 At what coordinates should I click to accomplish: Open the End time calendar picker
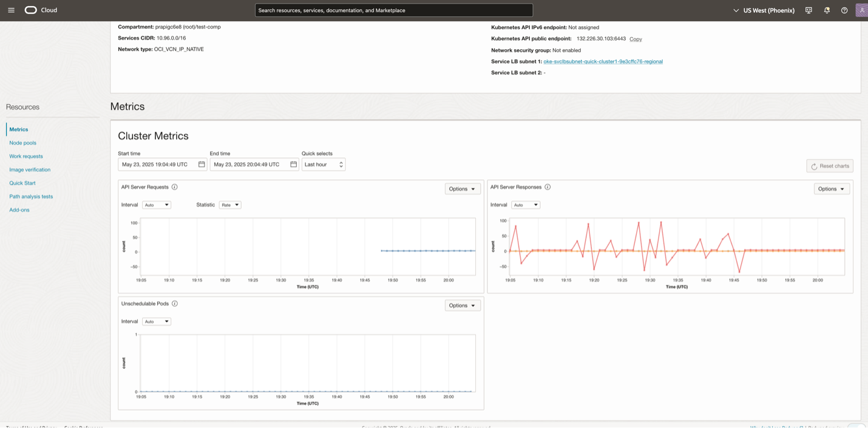point(293,164)
